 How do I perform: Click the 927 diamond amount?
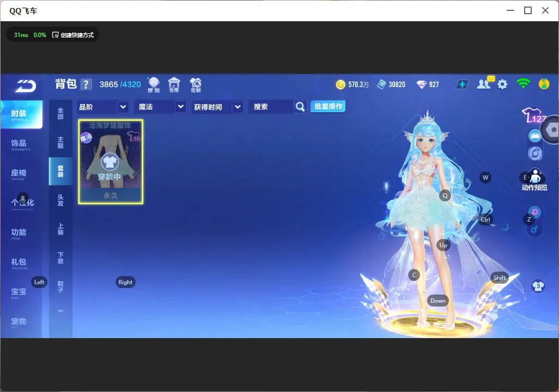click(x=434, y=84)
